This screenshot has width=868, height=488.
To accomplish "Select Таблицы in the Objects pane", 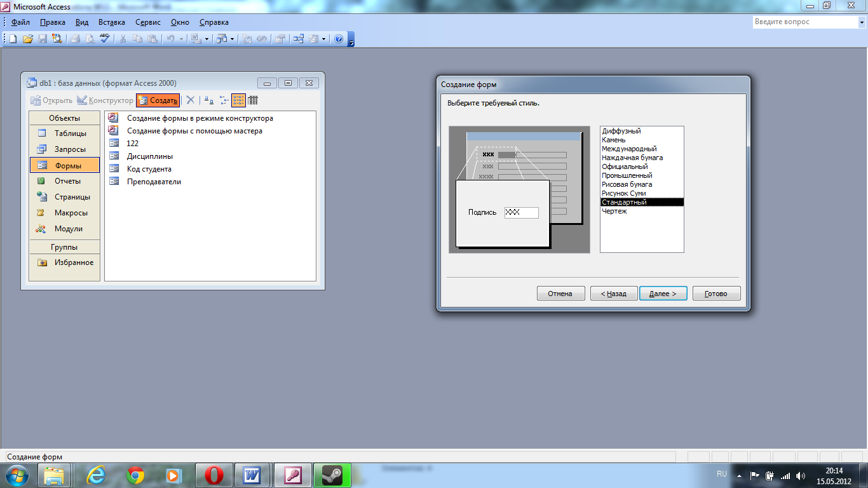I will coord(65,133).
